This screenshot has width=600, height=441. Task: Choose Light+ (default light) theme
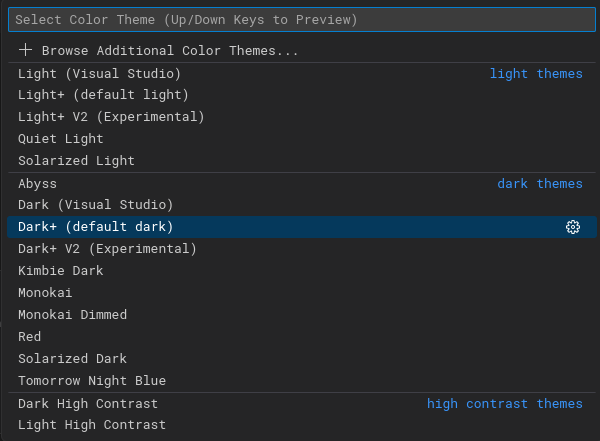302,95
